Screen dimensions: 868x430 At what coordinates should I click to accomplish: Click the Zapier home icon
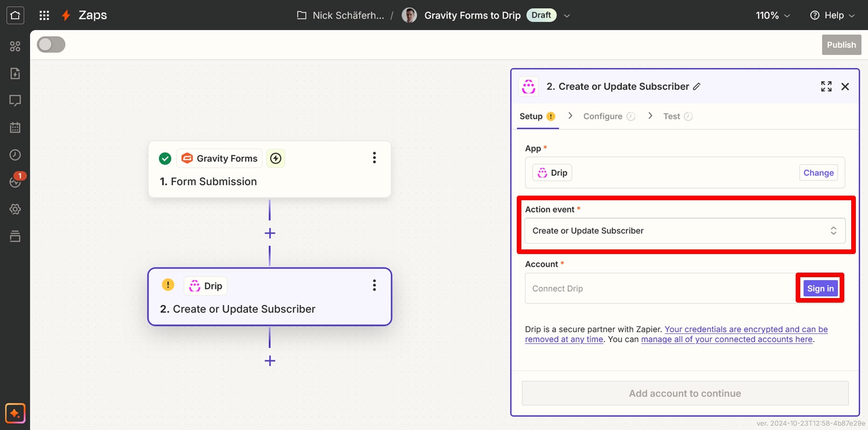tap(15, 15)
